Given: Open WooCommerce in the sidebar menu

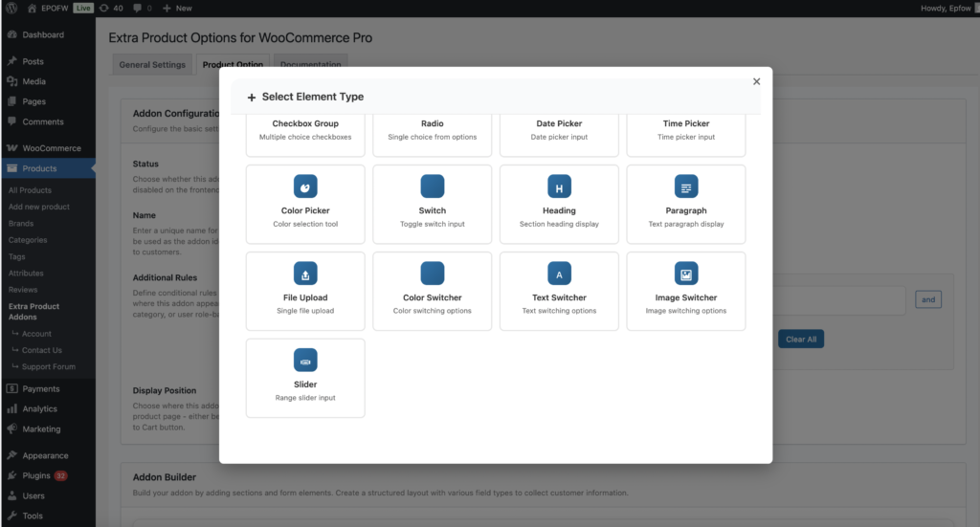Looking at the screenshot, I should [x=52, y=148].
